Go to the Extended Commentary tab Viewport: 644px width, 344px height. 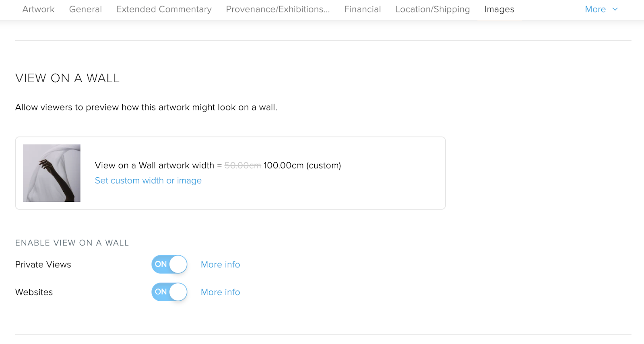tap(164, 9)
